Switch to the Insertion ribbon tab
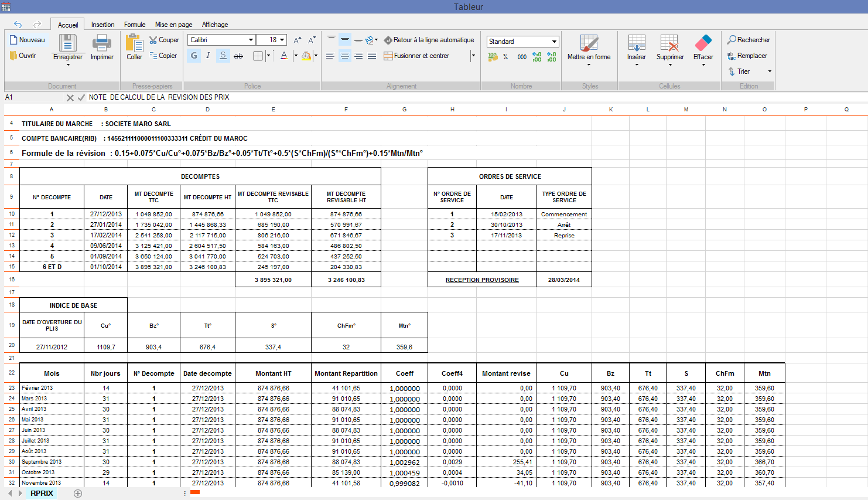The width and height of the screenshot is (868, 500). (102, 25)
